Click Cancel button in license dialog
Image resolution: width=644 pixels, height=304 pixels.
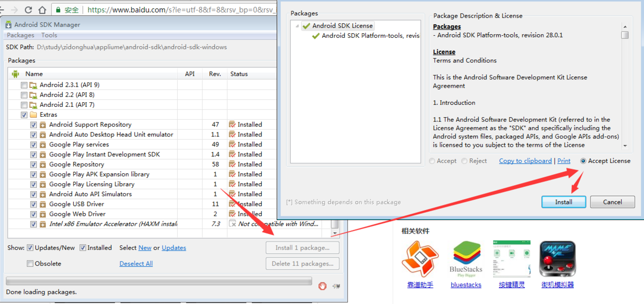(x=612, y=202)
